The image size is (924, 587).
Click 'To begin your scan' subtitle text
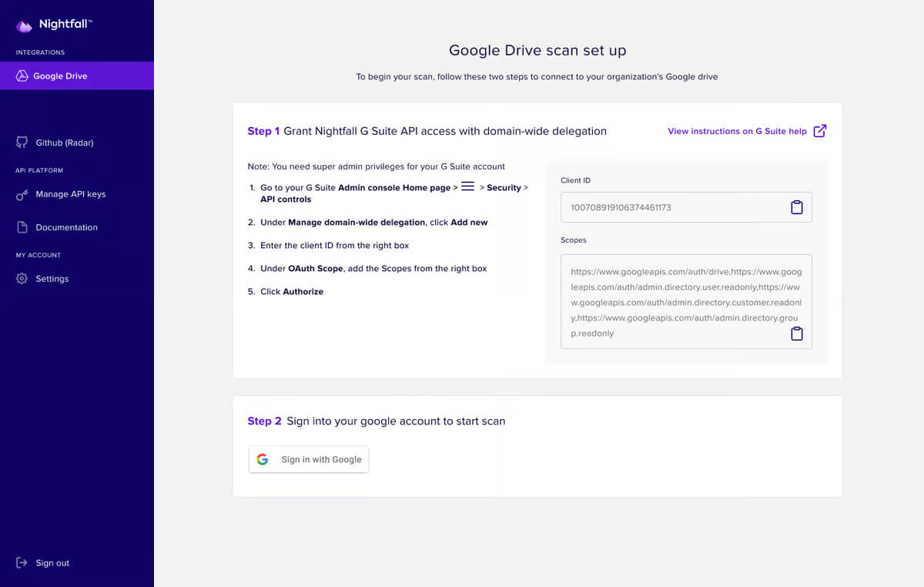tap(537, 77)
